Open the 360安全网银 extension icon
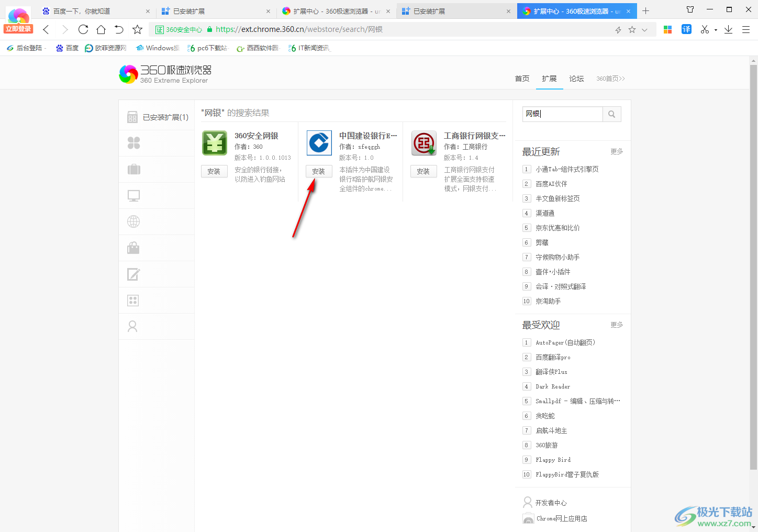 coord(215,143)
